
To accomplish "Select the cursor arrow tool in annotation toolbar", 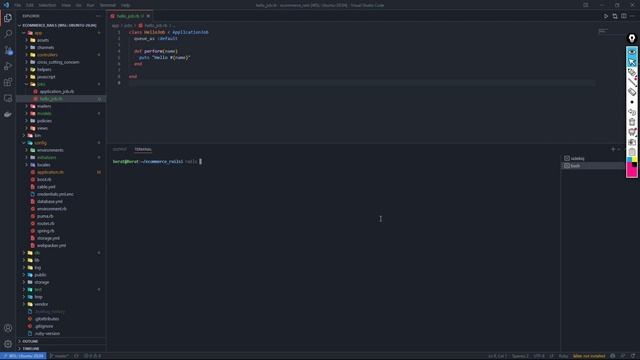I will point(632,62).
